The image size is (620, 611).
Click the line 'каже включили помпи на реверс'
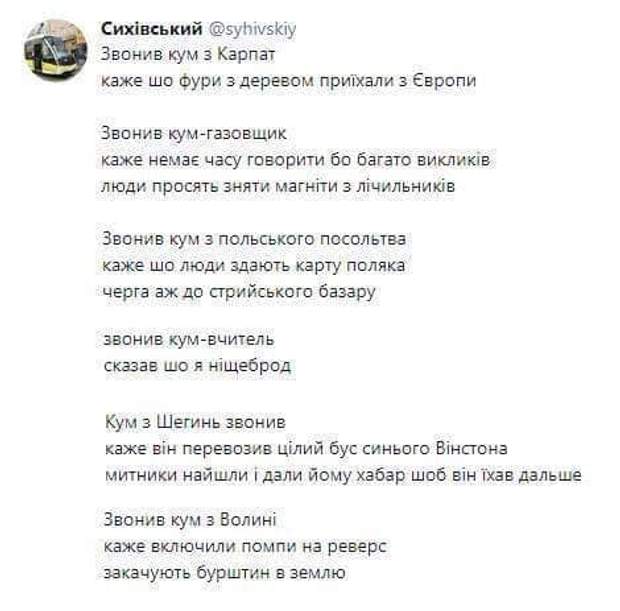[x=244, y=546]
